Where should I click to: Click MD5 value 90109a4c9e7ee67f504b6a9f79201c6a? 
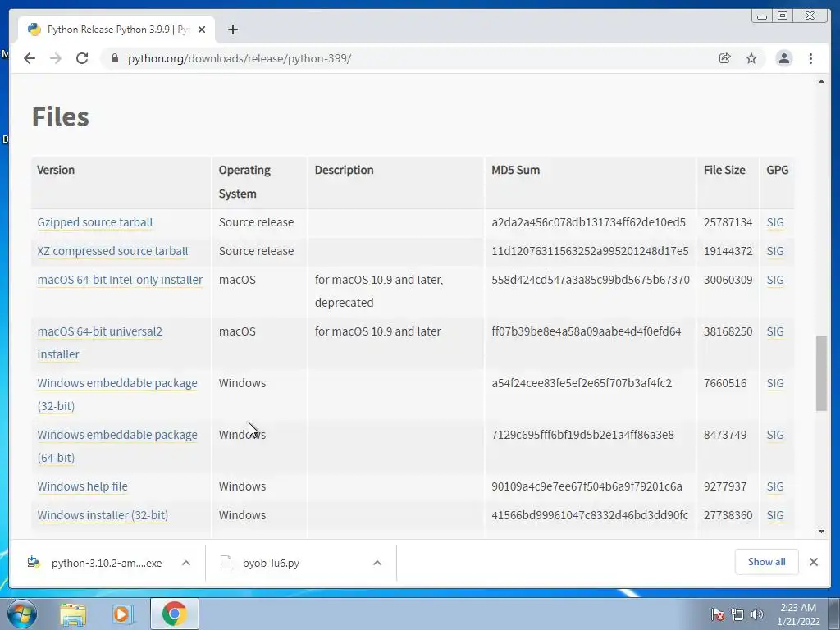tap(587, 486)
